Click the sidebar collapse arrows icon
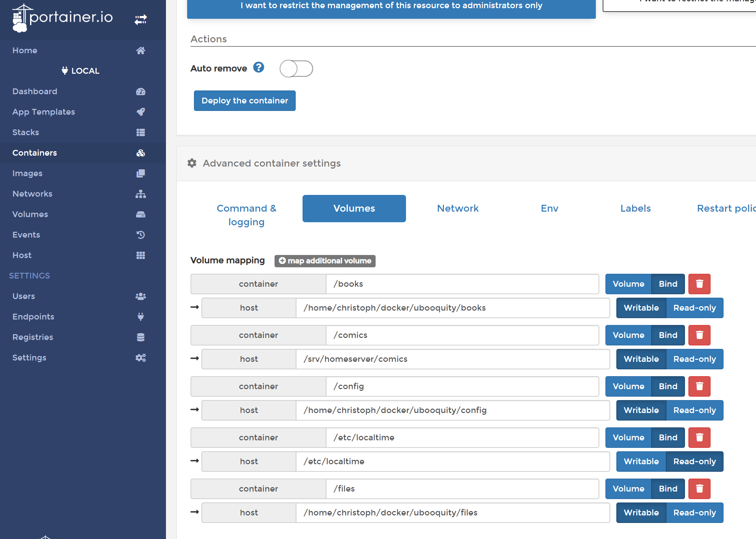Image resolution: width=756 pixels, height=539 pixels. 140,19
